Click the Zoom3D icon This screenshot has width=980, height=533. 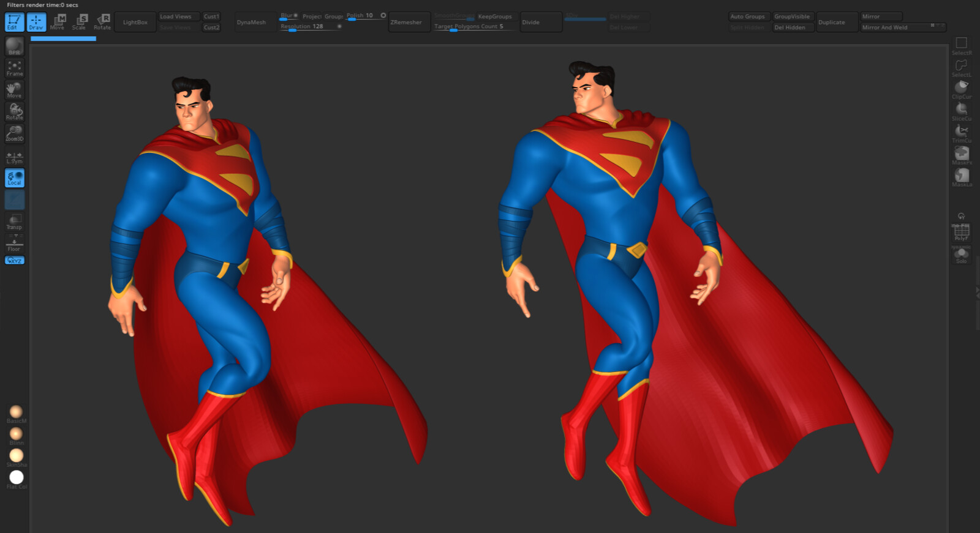14,133
